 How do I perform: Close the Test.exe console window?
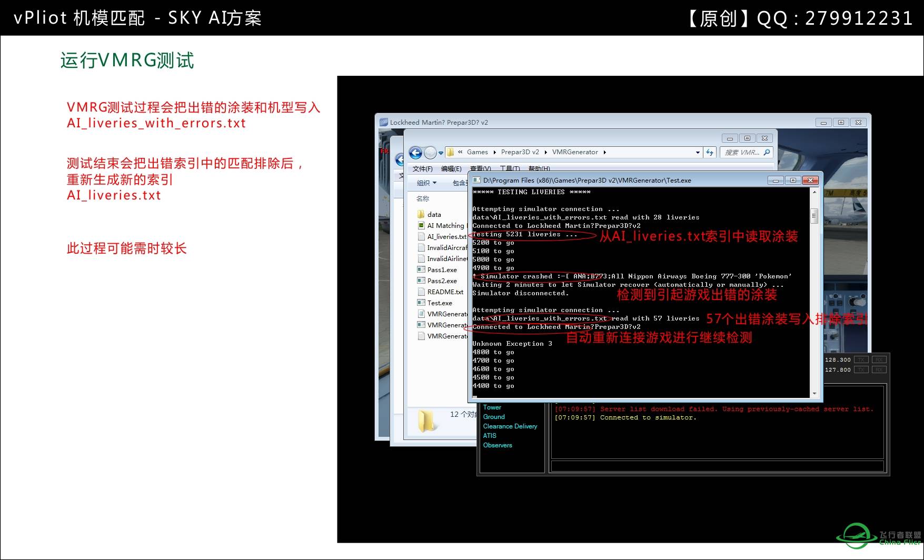tap(811, 181)
